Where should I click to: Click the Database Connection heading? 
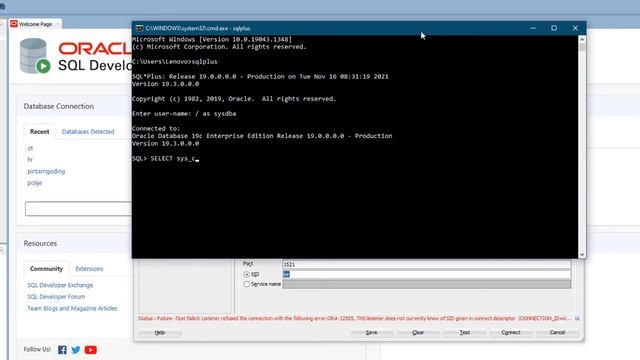tap(58, 106)
